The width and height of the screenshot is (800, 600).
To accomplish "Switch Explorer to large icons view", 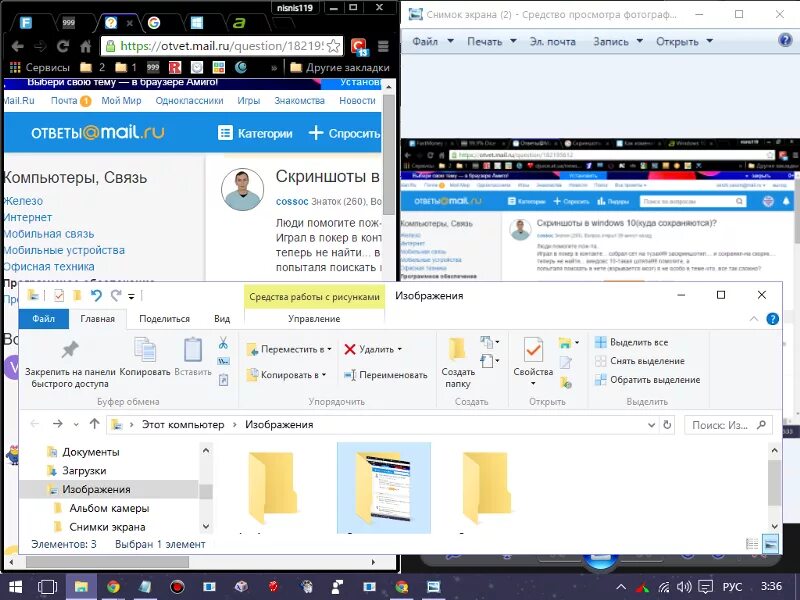I will 770,544.
